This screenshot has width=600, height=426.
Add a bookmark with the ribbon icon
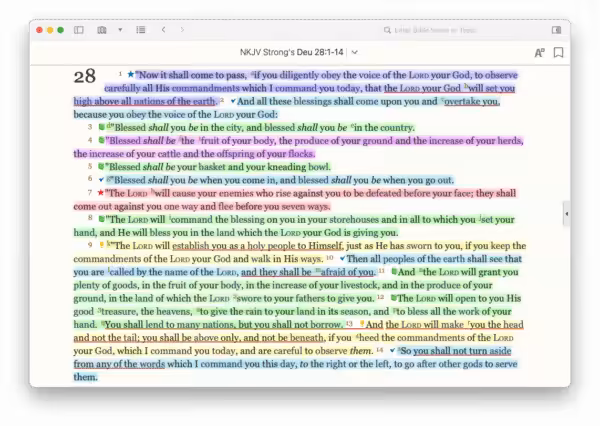point(559,52)
